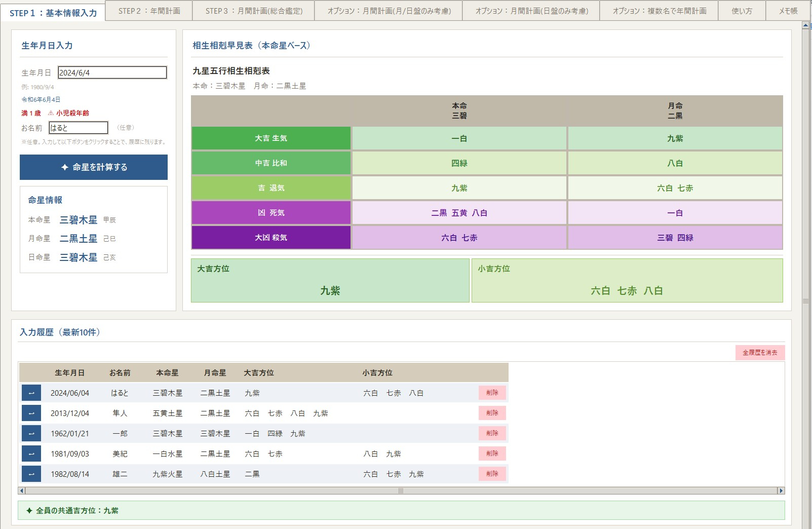This screenshot has height=529, width=812.
Task: Select the 大吉 生気 row header
Action: [x=271, y=138]
